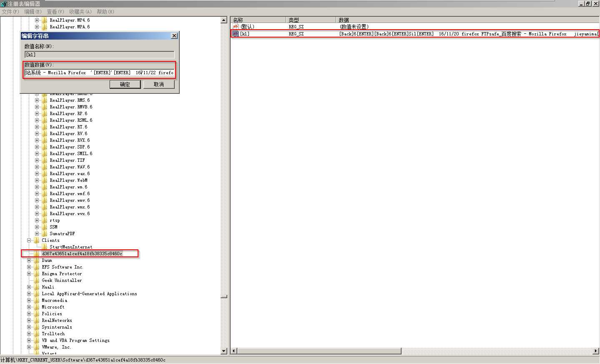
Task: Select the RealPlayer.wmv.6 key
Action: pos(70,200)
